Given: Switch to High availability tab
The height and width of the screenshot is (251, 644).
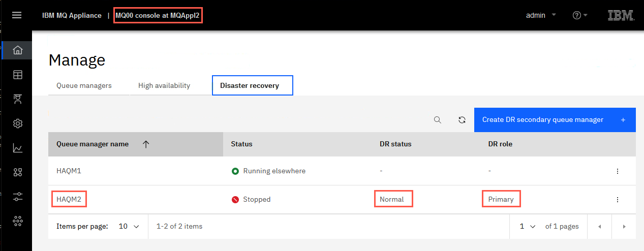Looking at the screenshot, I should (164, 85).
